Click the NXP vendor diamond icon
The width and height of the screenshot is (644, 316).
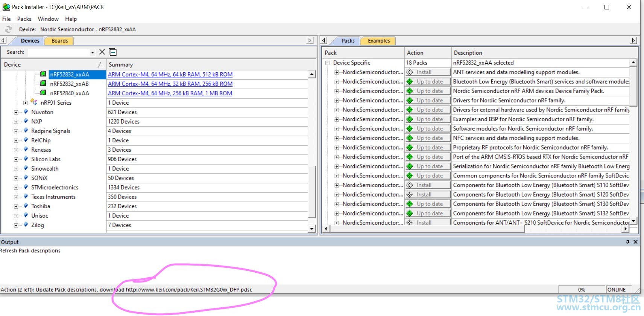(26, 121)
